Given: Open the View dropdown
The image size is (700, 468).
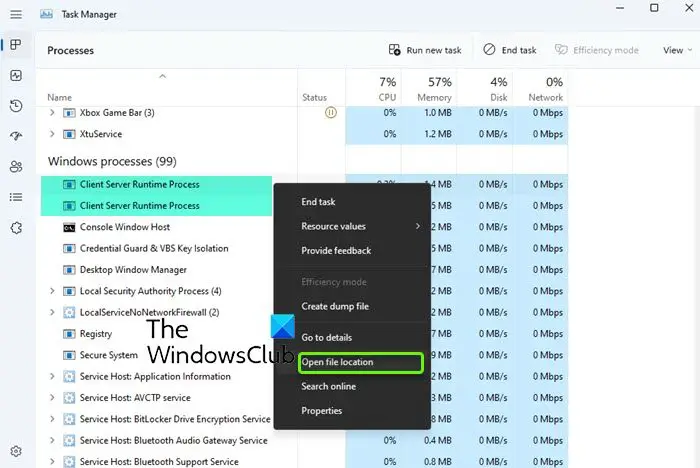Looking at the screenshot, I should pos(677,50).
